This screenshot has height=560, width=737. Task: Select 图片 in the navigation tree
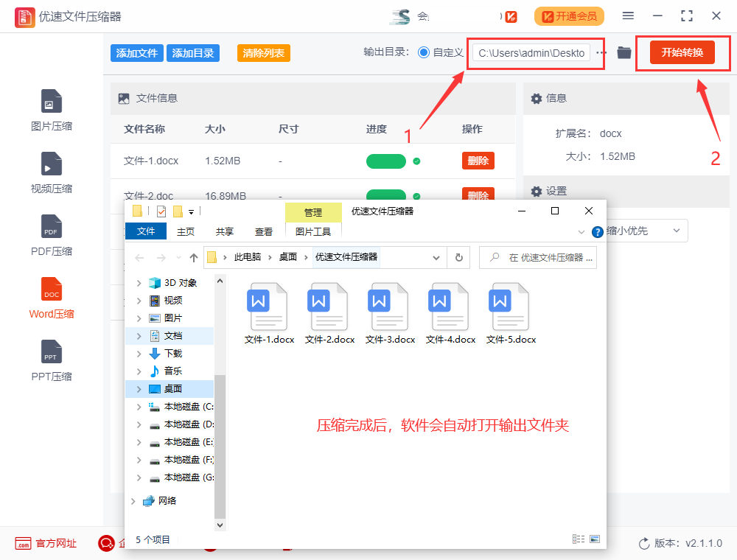click(x=173, y=318)
